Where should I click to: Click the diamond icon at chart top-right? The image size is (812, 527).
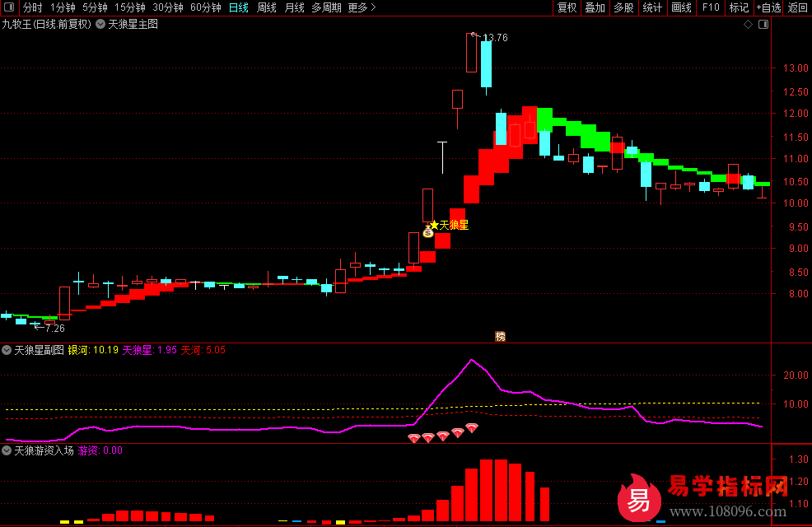click(x=748, y=24)
